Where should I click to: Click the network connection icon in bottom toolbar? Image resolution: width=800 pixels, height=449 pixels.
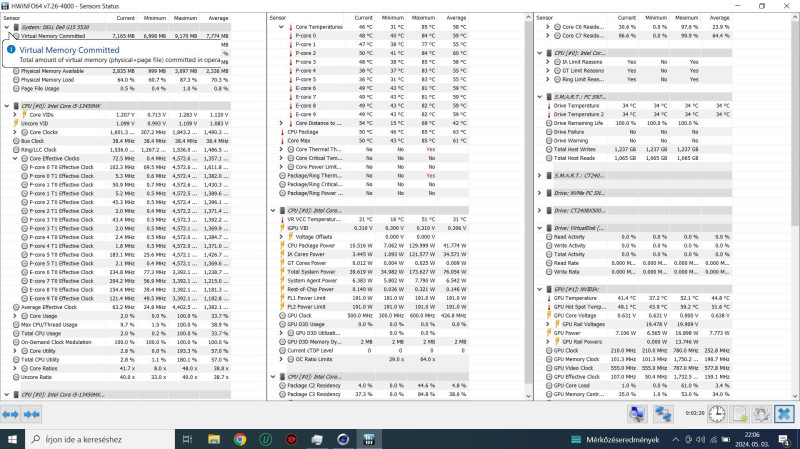tap(663, 414)
